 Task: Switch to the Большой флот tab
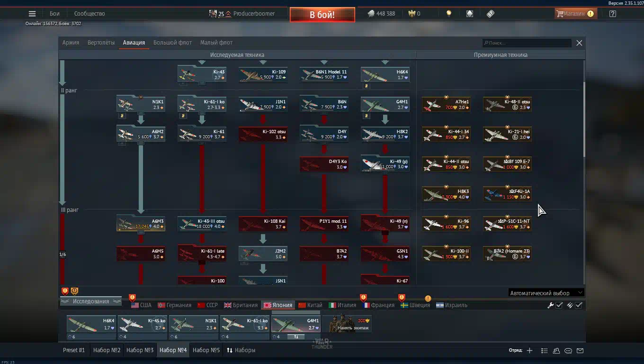(172, 43)
